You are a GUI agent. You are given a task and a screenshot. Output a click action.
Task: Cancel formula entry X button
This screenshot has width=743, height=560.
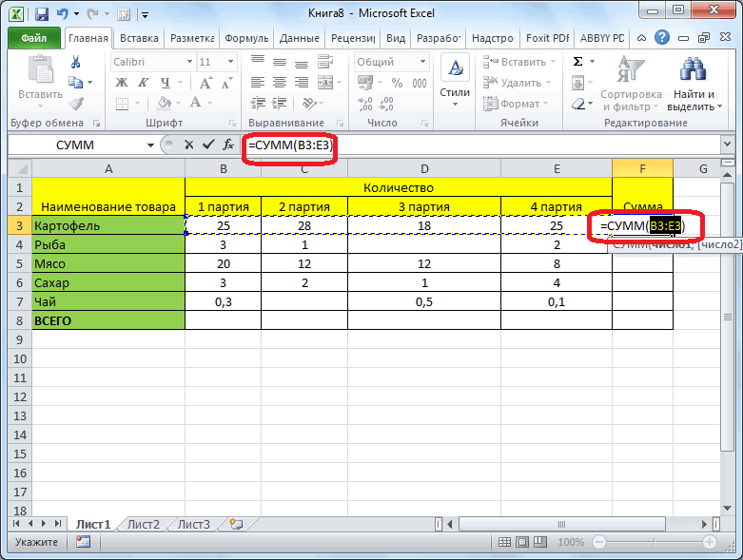tap(188, 145)
